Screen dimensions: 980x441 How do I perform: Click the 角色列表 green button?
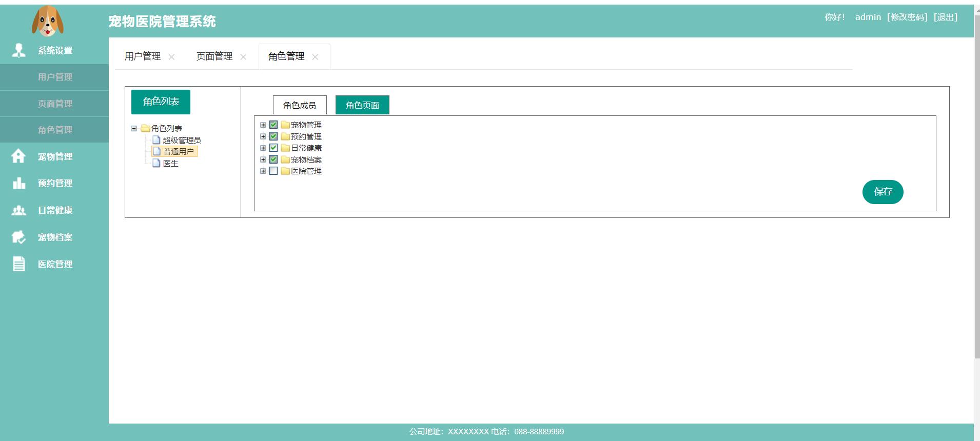161,102
